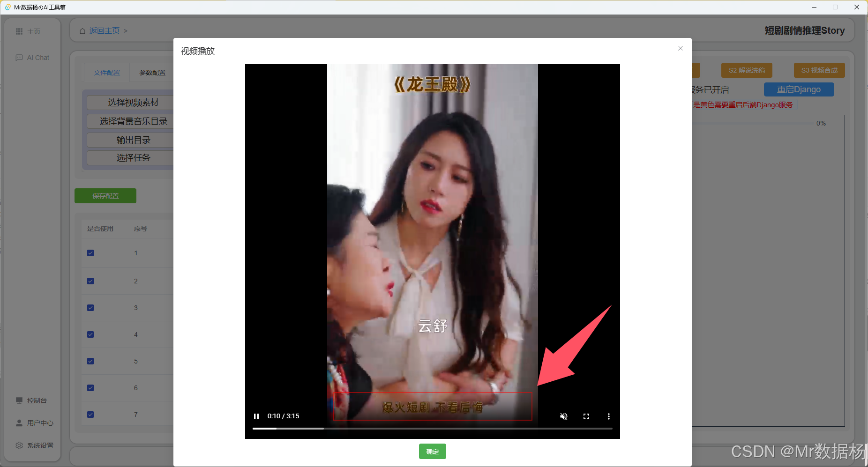Pause the video with the pause icon
This screenshot has height=467, width=868.
click(x=256, y=416)
